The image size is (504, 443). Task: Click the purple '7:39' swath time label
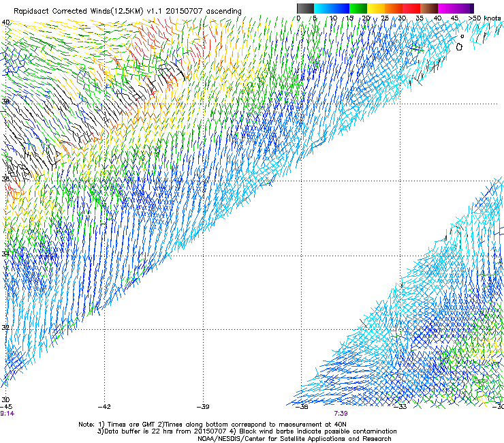tap(341, 414)
